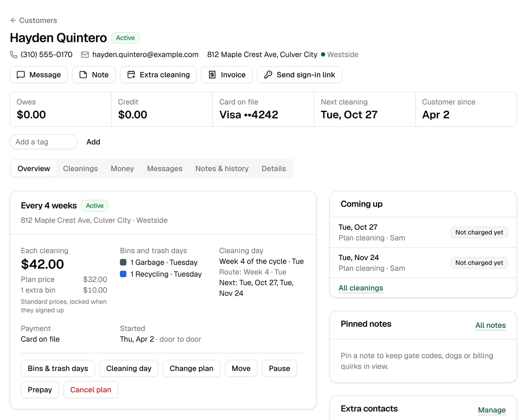Open the Cleanings tab
The image size is (531, 420).
80,169
